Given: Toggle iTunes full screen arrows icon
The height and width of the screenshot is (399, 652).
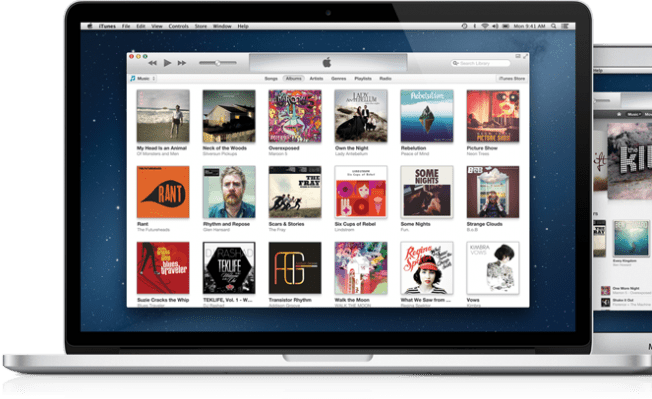Looking at the screenshot, I should click(525, 56).
